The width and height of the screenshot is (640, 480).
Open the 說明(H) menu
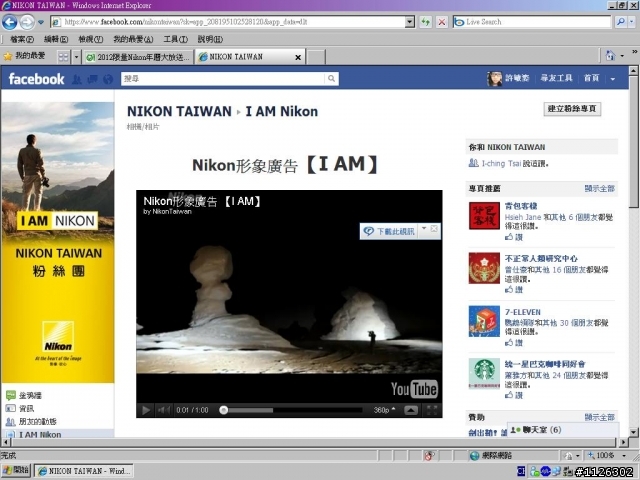[x=210, y=39]
